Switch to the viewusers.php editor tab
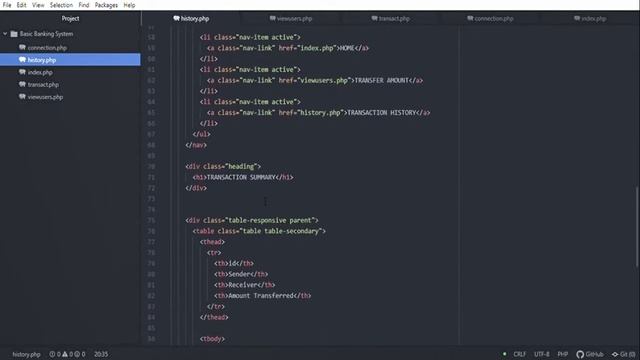 point(291,18)
